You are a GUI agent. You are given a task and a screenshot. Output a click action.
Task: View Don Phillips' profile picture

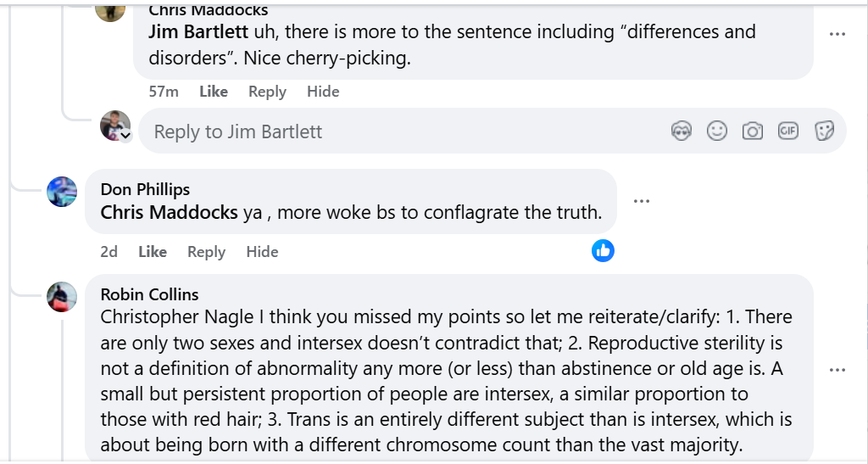[x=62, y=192]
